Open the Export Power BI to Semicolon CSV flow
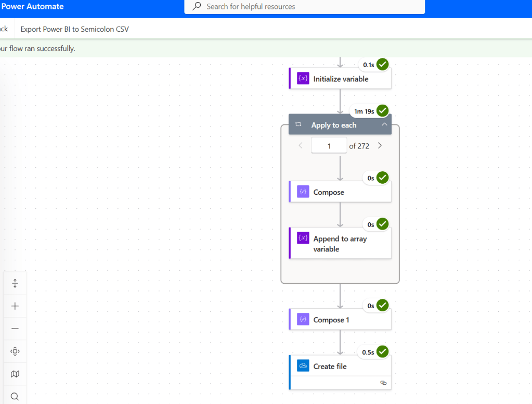Screen dimensions: 532x404 tap(74, 30)
